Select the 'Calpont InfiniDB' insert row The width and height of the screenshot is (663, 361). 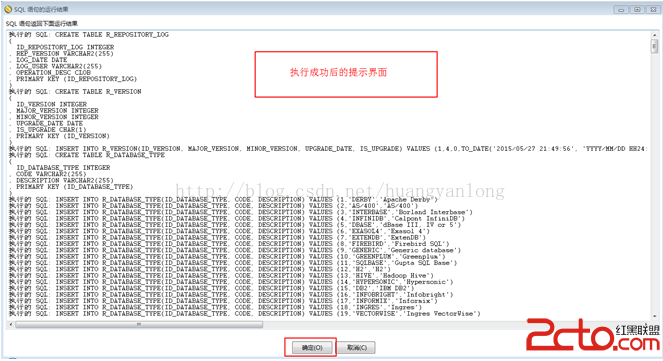[237, 219]
